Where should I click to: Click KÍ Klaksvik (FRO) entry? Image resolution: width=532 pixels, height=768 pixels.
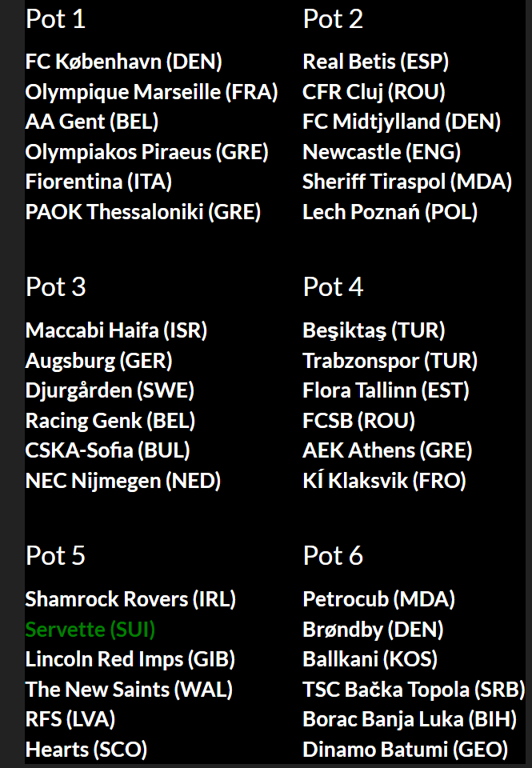384,481
